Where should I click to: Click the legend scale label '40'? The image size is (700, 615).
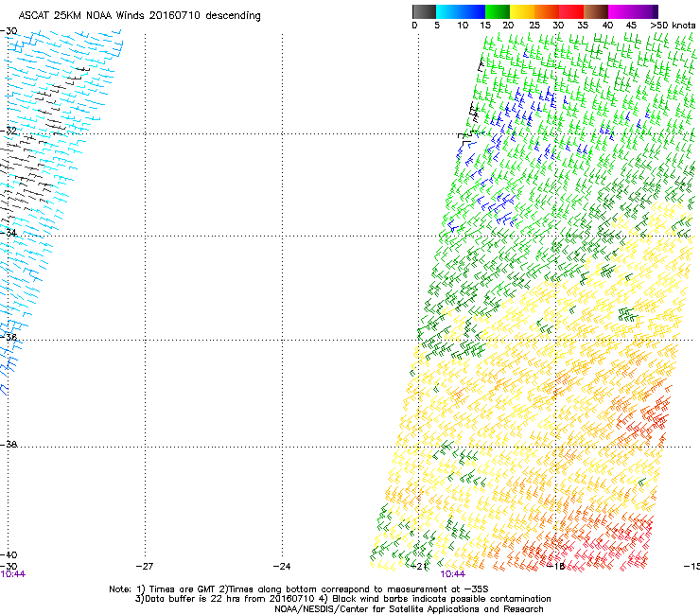607,26
